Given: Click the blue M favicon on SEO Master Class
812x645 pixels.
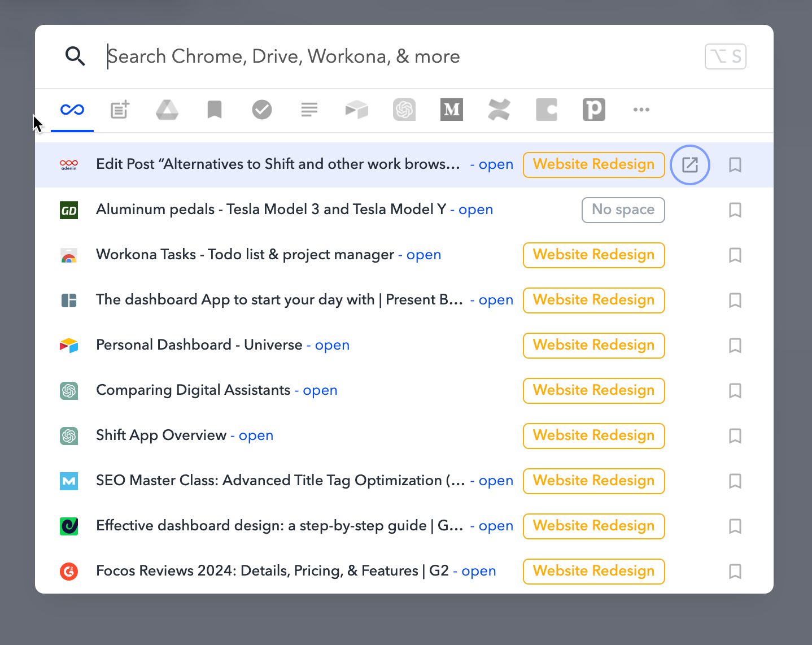Looking at the screenshot, I should [69, 481].
